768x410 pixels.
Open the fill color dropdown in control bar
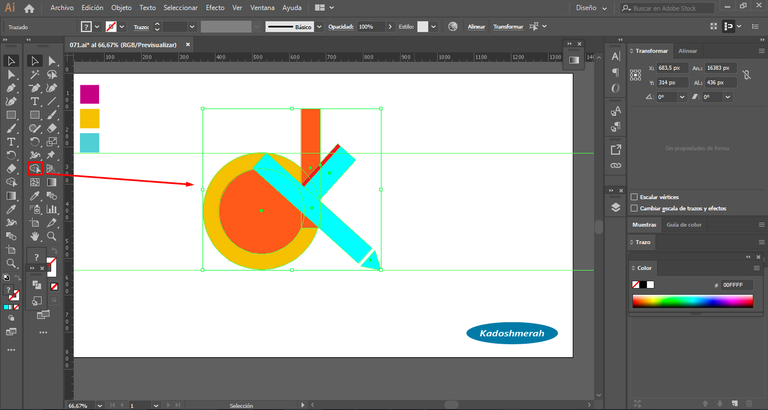[x=97, y=26]
